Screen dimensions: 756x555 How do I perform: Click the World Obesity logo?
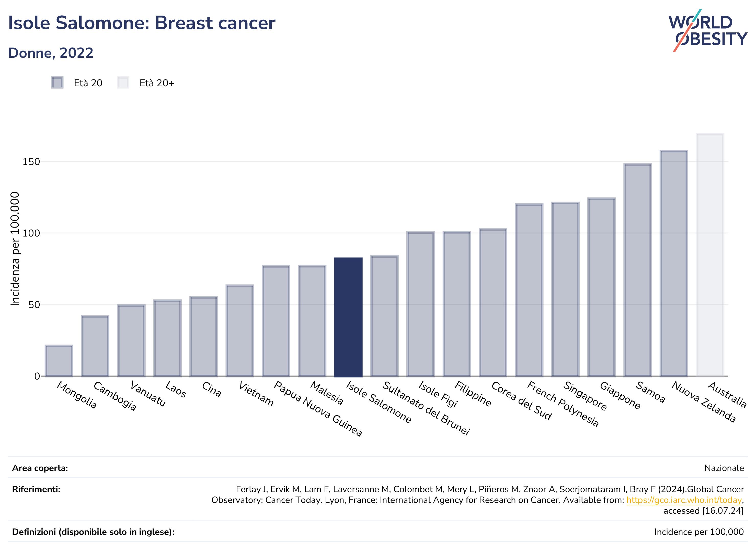coord(708,31)
